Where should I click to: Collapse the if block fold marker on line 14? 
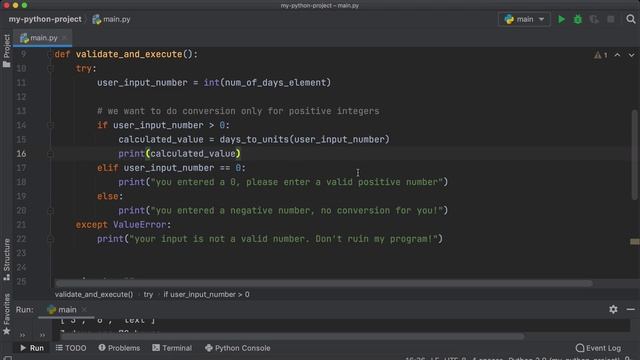point(50,125)
